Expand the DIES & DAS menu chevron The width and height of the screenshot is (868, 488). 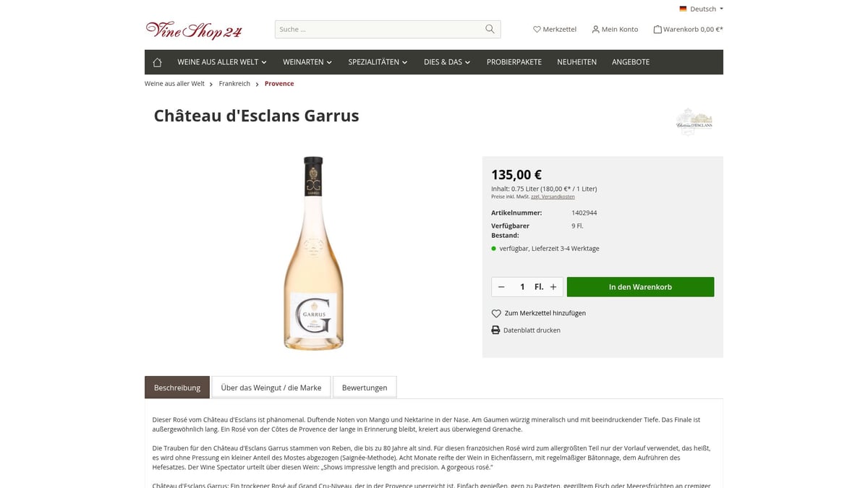(467, 62)
